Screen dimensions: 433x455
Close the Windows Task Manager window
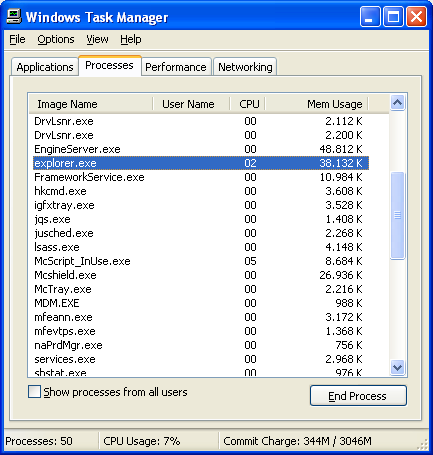416,16
